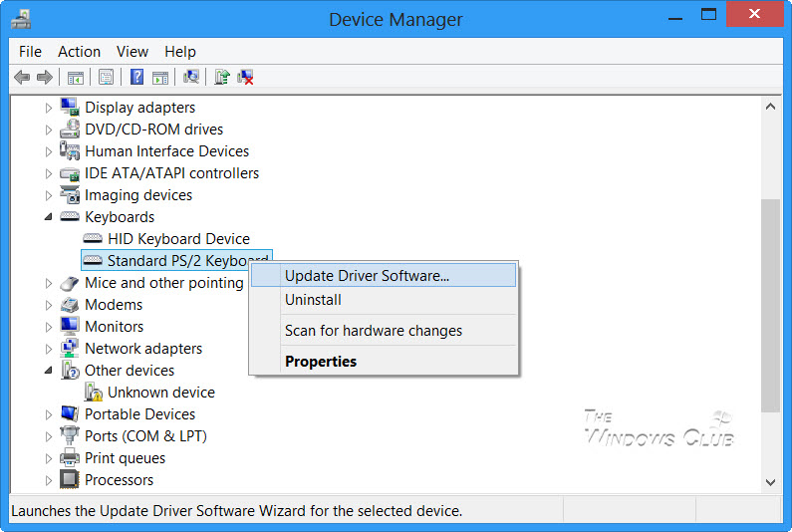The image size is (792, 532).
Task: Open the View menu
Action: 132,52
